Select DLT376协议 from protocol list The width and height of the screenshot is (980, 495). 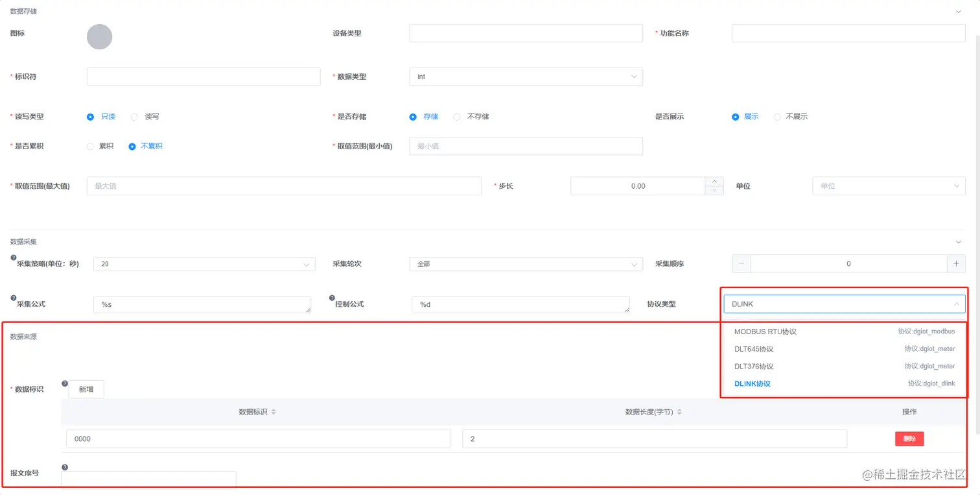point(845,367)
